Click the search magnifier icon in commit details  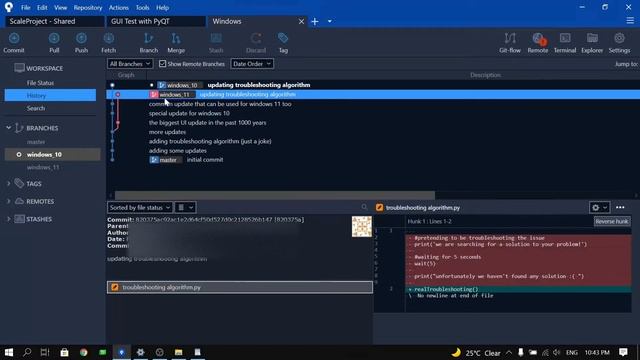364,207
